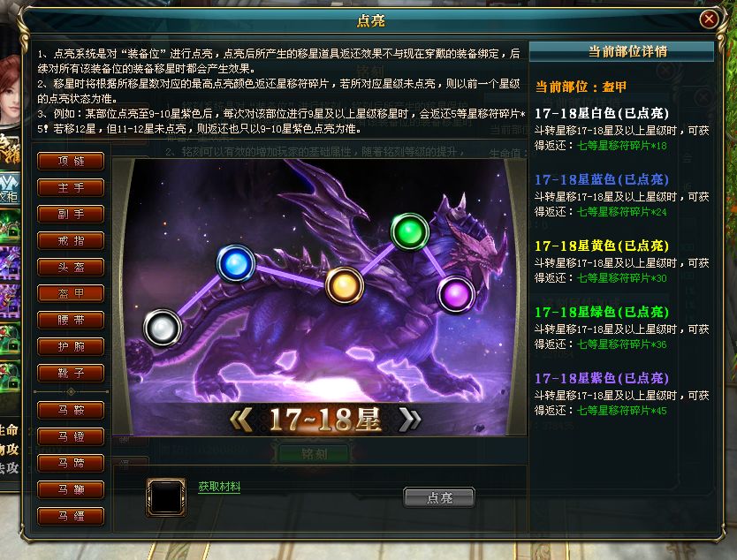Select the 主手 equipment slot tab
Viewport: 737px width, 560px height.
point(71,187)
